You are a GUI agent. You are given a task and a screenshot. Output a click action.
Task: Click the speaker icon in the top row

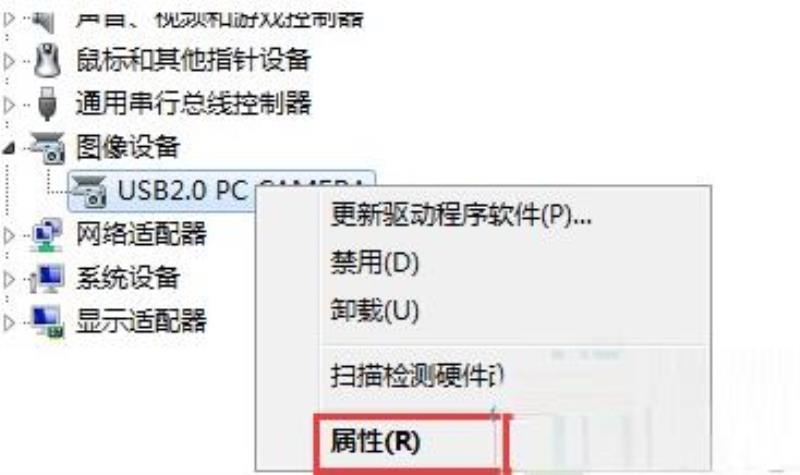[43, 20]
